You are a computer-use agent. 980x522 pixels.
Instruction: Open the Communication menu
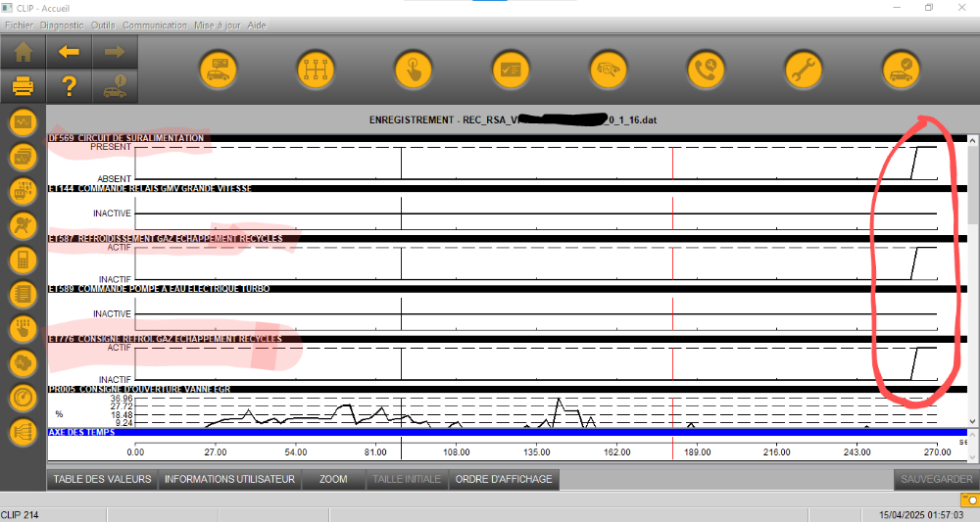pyautogui.click(x=155, y=24)
